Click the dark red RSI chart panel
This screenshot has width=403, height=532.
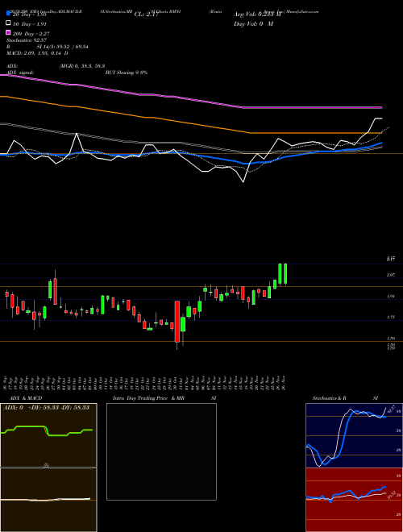click(354, 500)
